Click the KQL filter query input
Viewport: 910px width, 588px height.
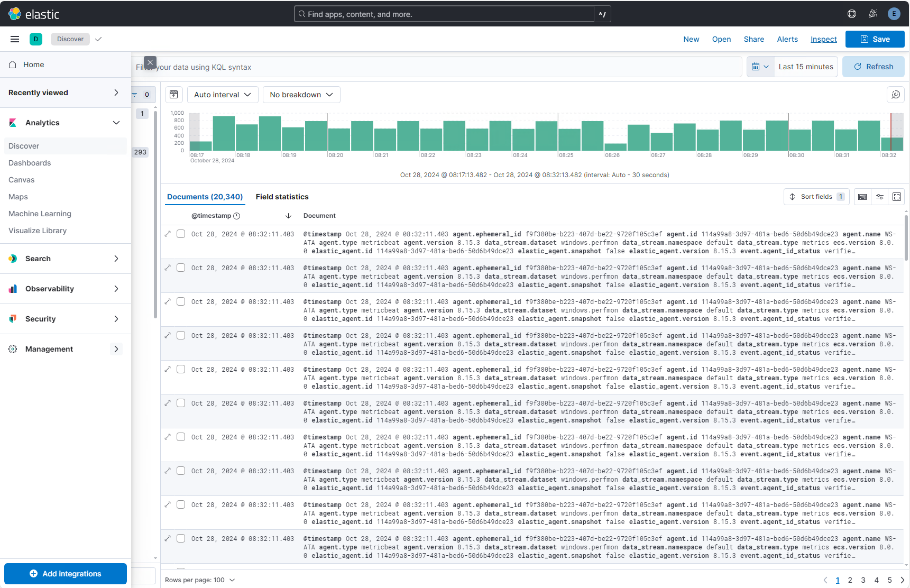(437, 67)
